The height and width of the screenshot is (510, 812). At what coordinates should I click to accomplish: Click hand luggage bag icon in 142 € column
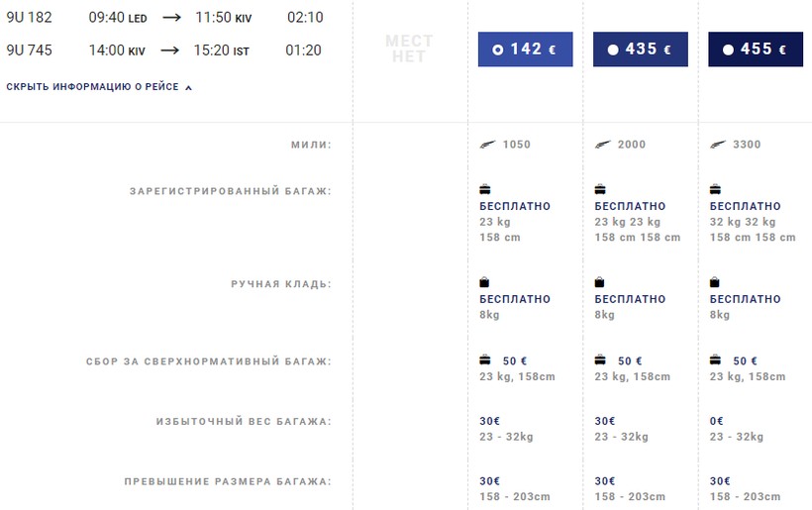coord(484,282)
